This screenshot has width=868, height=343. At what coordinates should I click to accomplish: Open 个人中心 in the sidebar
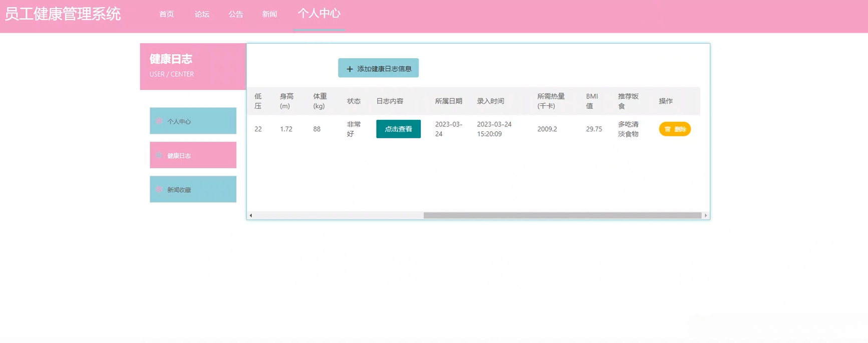[x=193, y=121]
